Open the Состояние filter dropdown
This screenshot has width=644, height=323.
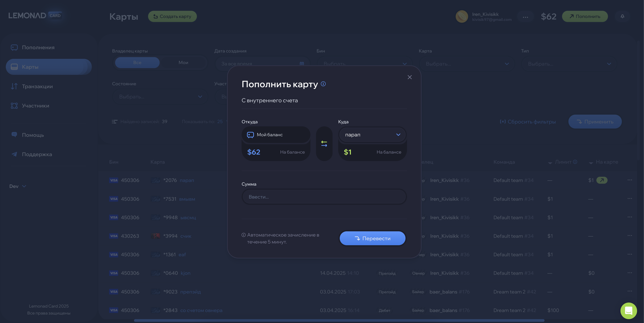(160, 97)
